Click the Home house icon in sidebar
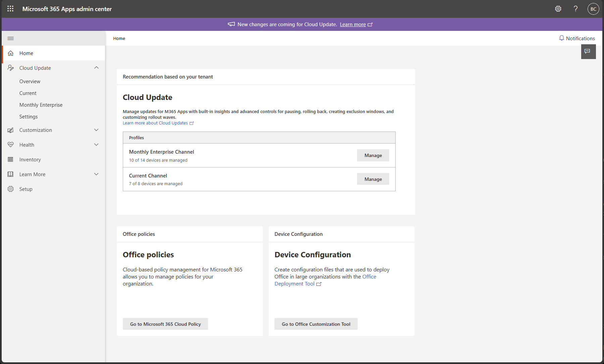 tap(11, 53)
